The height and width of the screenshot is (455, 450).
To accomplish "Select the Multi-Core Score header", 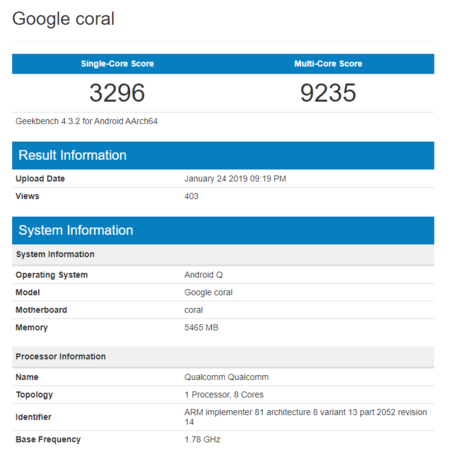I will [x=328, y=64].
